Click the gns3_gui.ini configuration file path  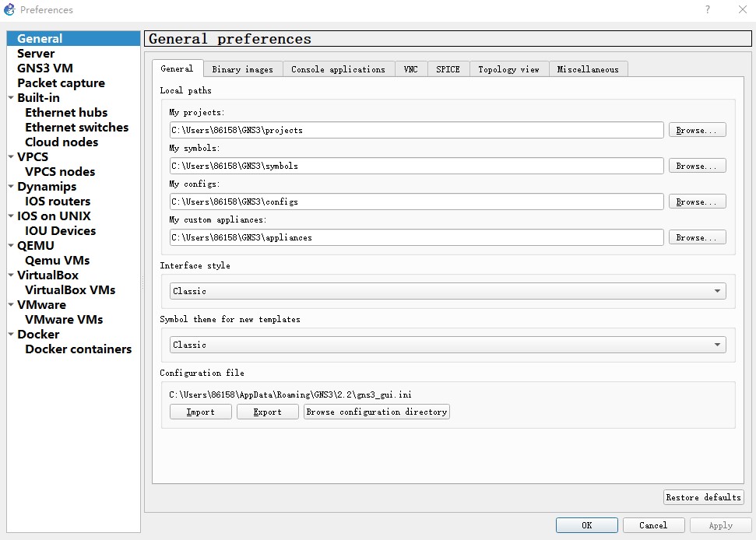pyautogui.click(x=290, y=394)
